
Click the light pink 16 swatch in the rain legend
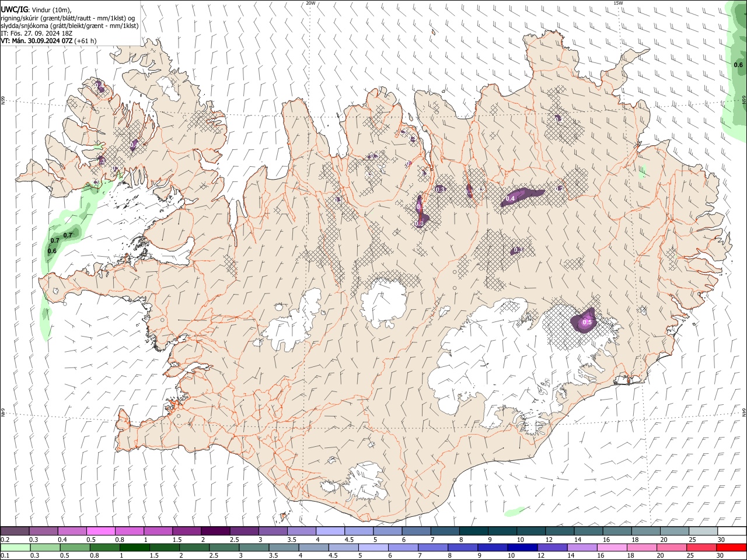(x=611, y=547)
